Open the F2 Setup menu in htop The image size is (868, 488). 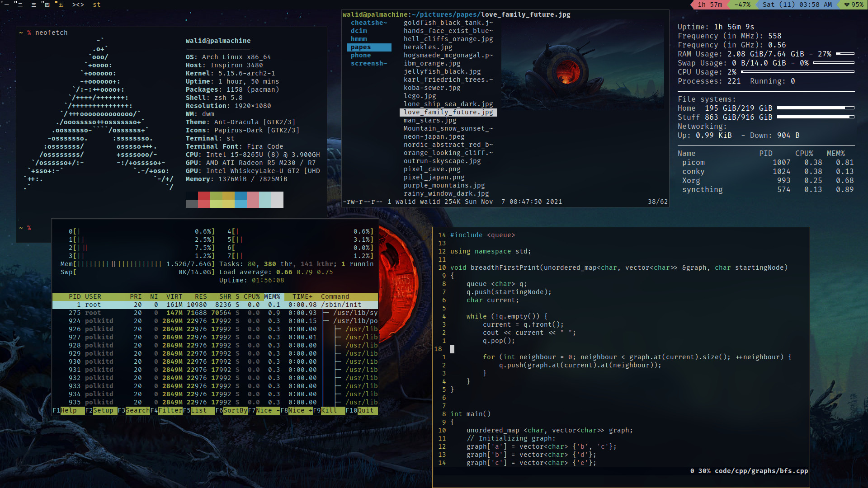tap(99, 410)
